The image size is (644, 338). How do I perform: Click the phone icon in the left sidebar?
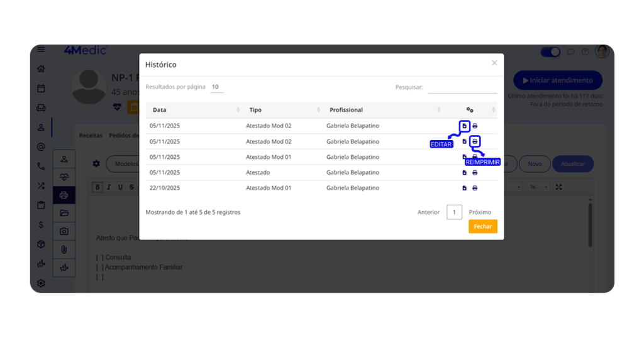[41, 166]
